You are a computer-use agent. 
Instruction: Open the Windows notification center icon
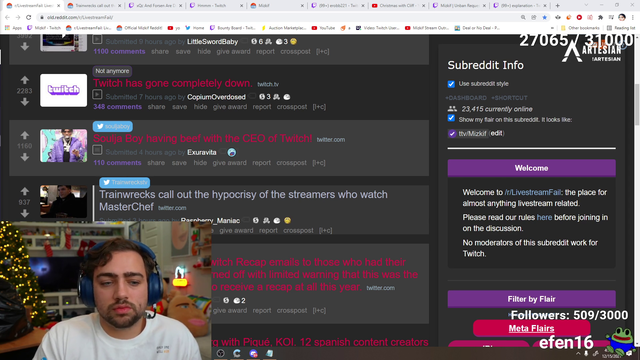pyautogui.click(x=630, y=353)
